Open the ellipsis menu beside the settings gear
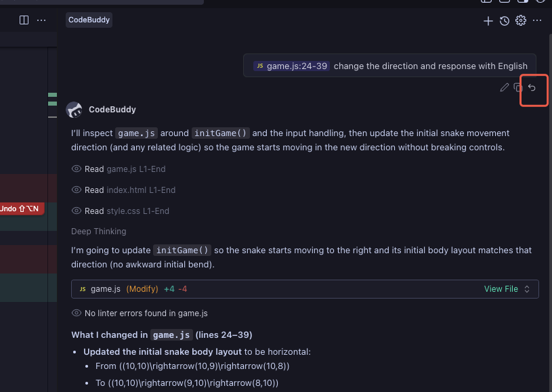Viewport: 552px width, 392px height. click(x=536, y=21)
